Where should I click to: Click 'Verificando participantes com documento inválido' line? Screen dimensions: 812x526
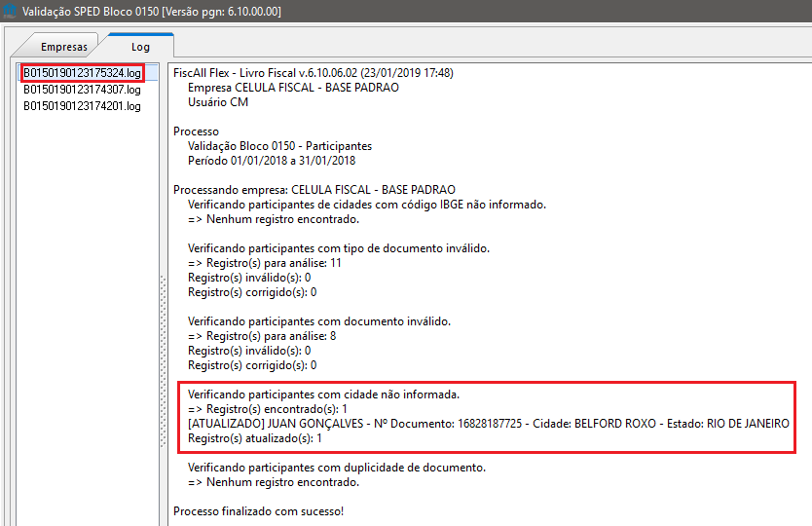click(x=319, y=321)
